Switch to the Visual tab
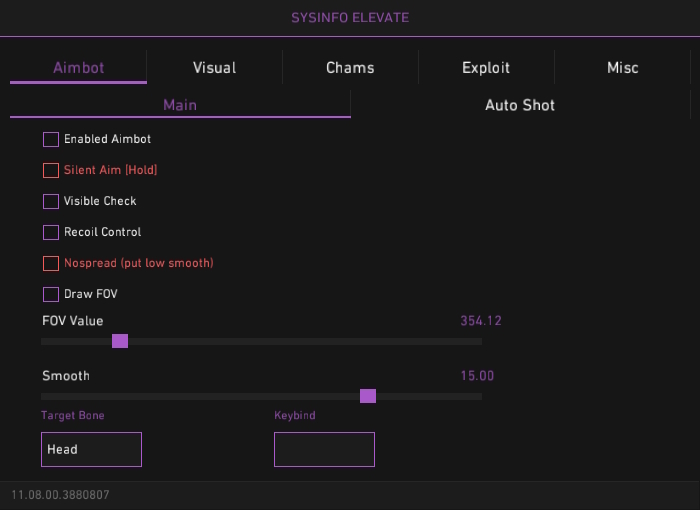 tap(214, 68)
